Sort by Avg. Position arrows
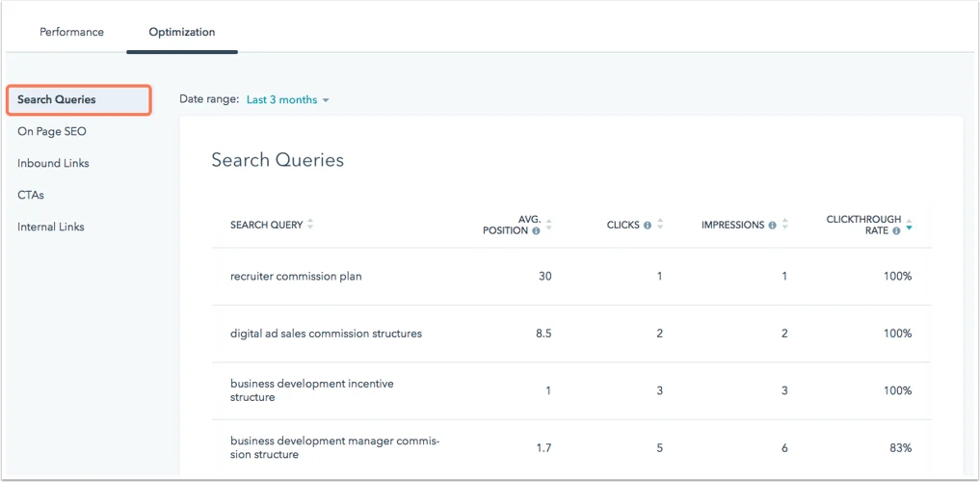Screen dimensions: 980x482 (548, 225)
